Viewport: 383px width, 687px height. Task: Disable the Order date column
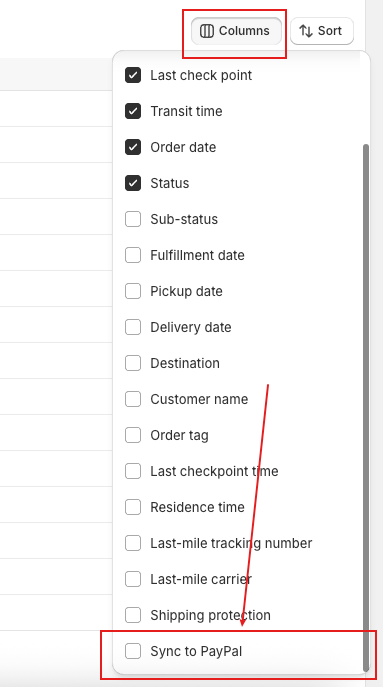click(x=133, y=147)
